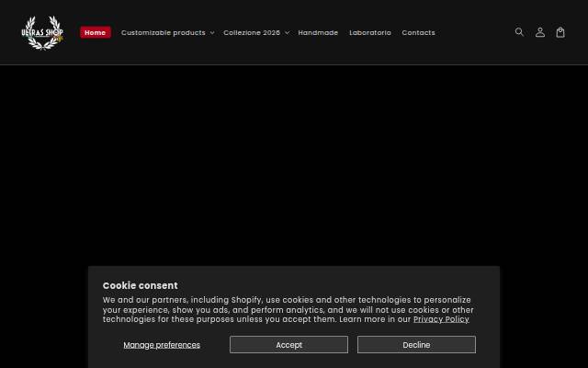
Task: Click the cookie description paragraph text
Action: coord(288,310)
